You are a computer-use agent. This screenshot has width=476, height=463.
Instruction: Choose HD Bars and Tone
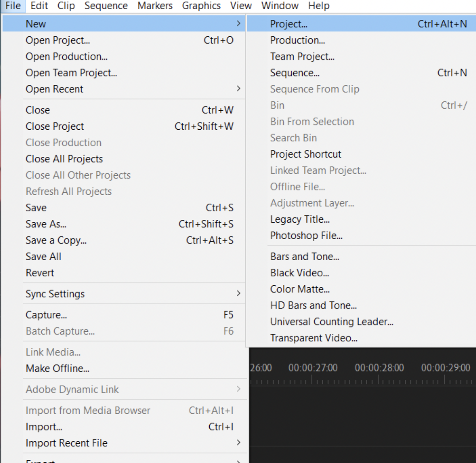[361, 305]
